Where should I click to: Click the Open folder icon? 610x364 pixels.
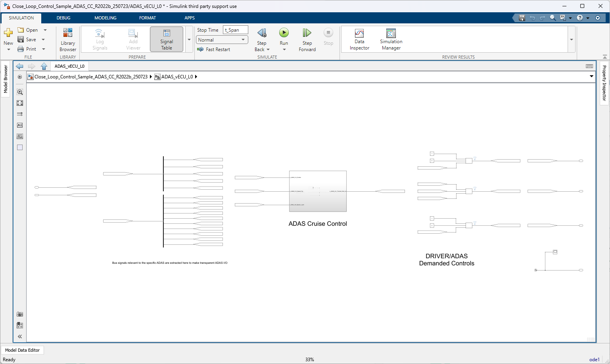(21, 30)
